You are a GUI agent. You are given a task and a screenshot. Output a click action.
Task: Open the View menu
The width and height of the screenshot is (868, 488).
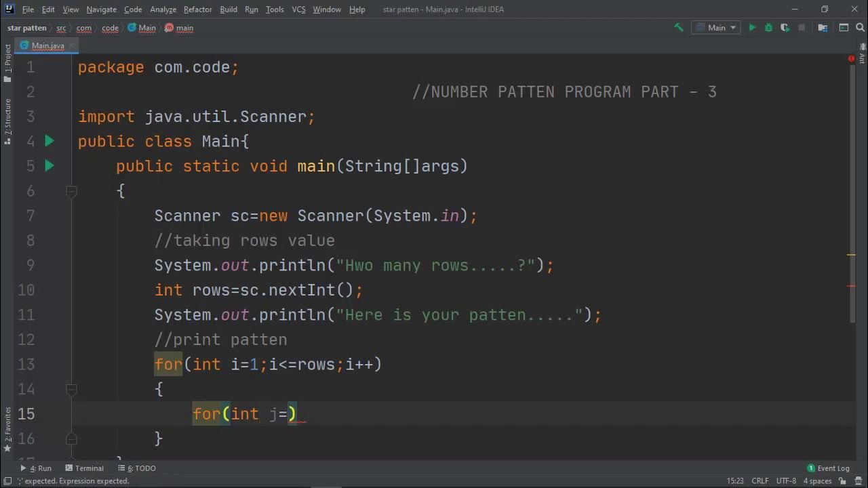pos(71,9)
